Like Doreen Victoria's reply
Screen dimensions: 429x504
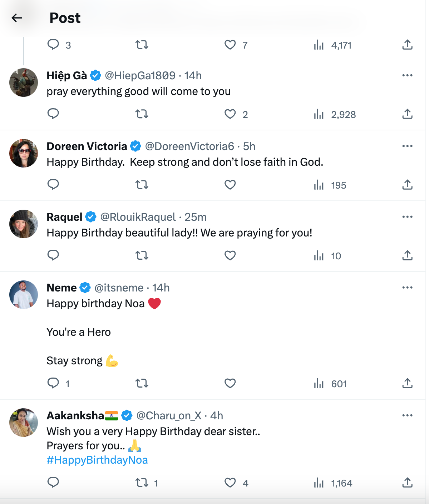click(230, 185)
